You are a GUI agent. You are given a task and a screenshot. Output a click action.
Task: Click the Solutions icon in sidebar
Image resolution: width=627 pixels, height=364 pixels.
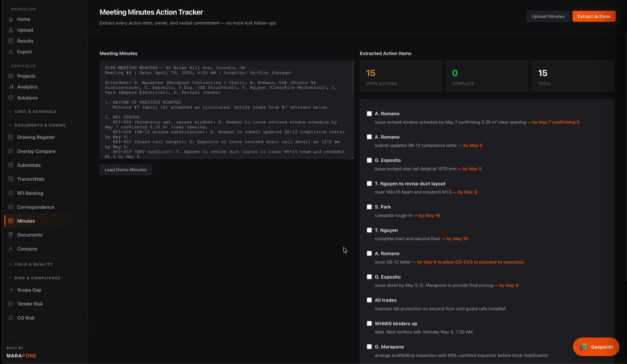(x=11, y=98)
